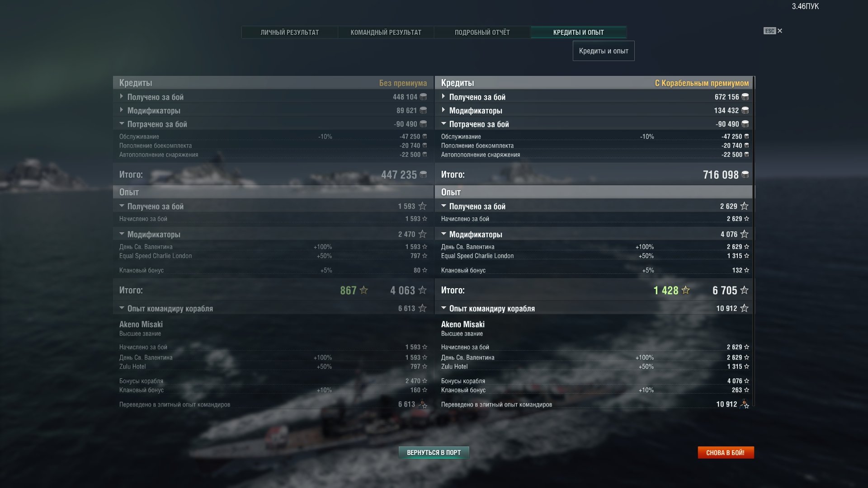868x488 pixels.
Task: Collapse right Опыт командиру корабля section
Action: coord(594,308)
